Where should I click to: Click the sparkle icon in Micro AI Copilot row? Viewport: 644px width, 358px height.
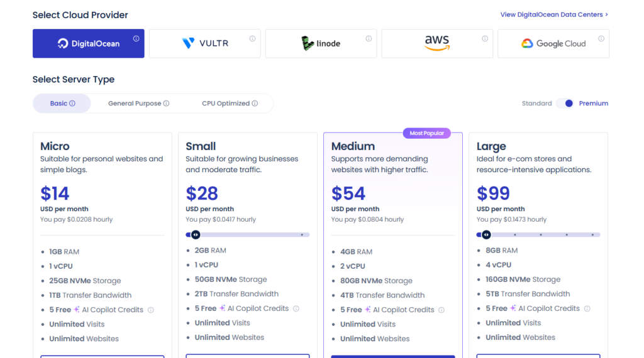pos(76,310)
